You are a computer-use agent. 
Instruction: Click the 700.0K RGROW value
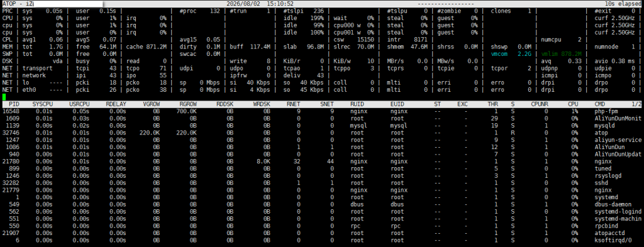point(186,111)
